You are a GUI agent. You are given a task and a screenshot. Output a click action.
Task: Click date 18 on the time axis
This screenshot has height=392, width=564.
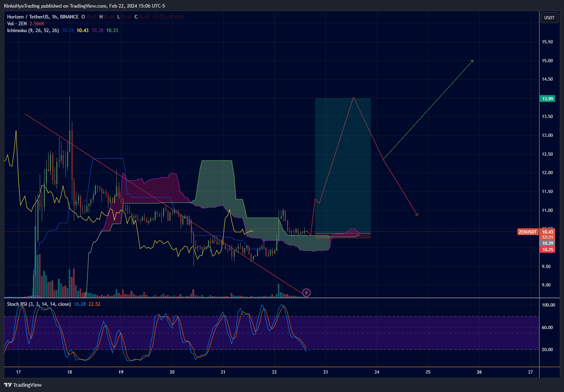(69, 372)
